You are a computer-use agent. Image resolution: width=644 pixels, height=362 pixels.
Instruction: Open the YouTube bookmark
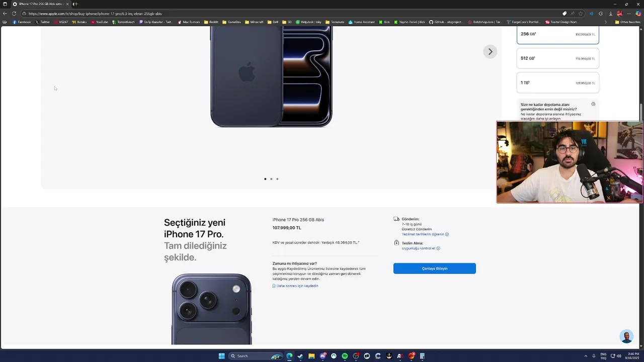(x=100, y=22)
